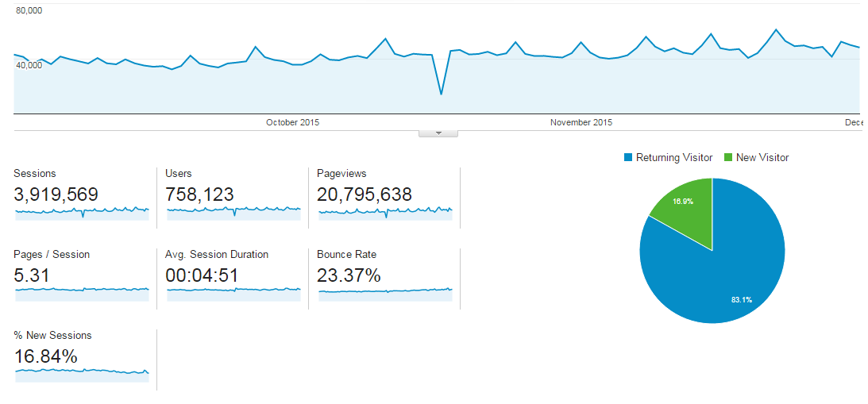868x404 pixels.
Task: Collapse the chart using the down-arrow handle
Action: coord(438,133)
